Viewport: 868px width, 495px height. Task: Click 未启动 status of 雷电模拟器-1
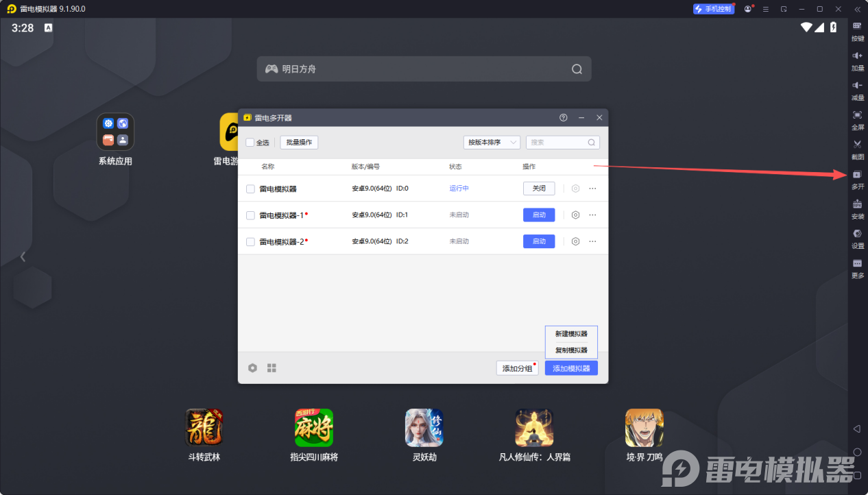459,215
